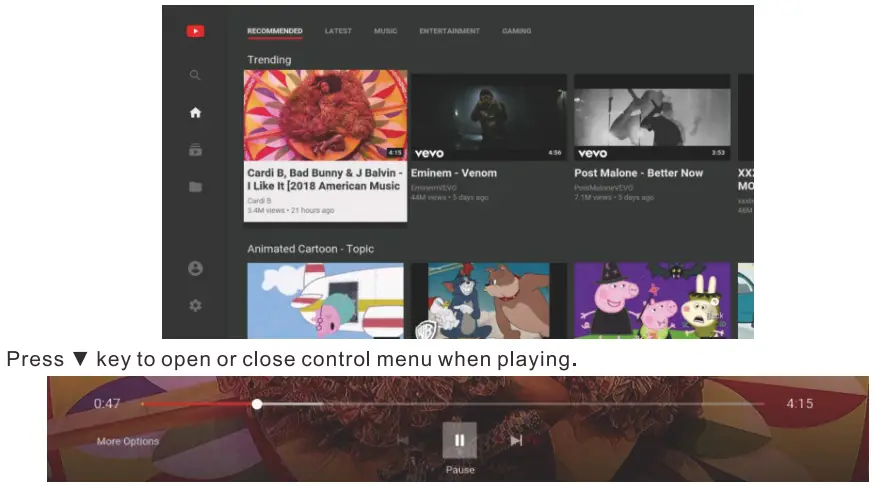
Task: Switch to the Entertainment tab
Action: [449, 31]
